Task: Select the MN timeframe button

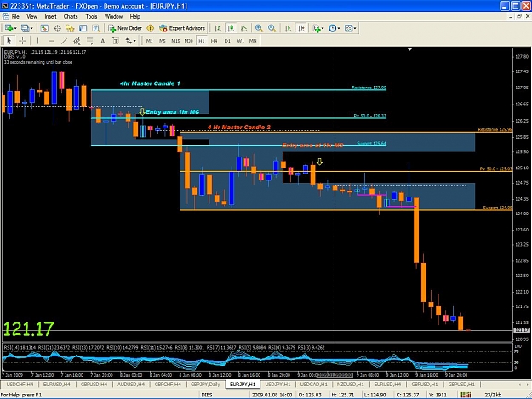Action: pyautogui.click(x=253, y=41)
